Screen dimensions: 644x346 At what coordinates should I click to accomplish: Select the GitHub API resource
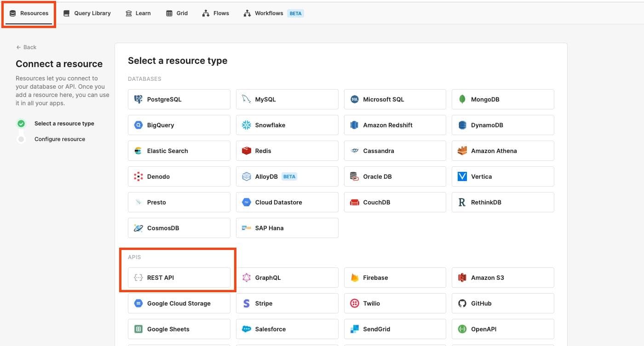[x=503, y=303]
